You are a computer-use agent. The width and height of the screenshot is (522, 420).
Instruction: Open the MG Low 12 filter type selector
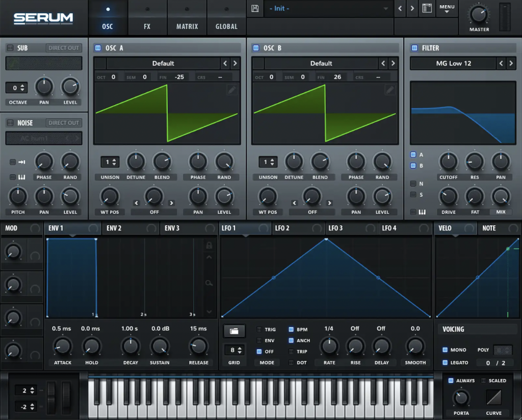click(x=453, y=63)
